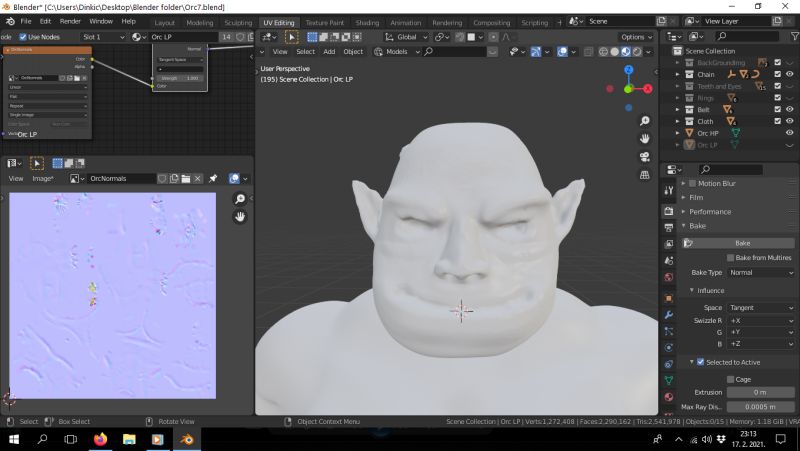The height and width of the screenshot is (451, 800).
Task: Open the World properties tab
Action: [669, 278]
